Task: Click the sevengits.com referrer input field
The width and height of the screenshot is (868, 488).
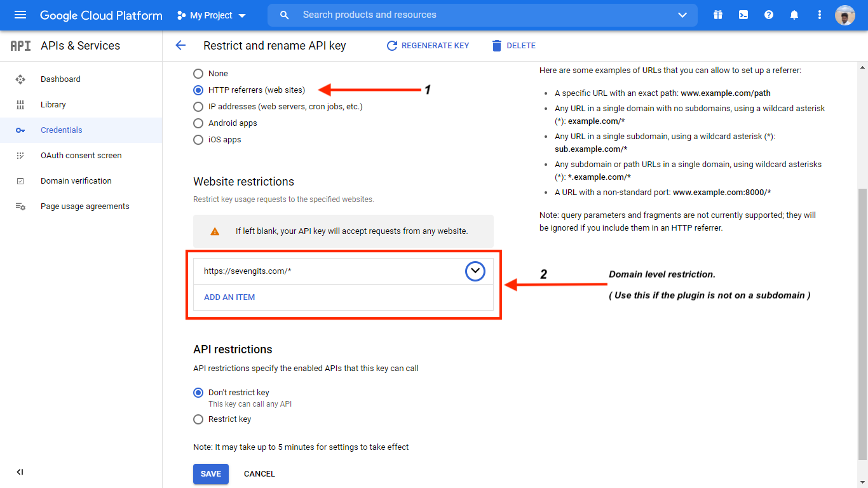Action: pyautogui.click(x=318, y=271)
